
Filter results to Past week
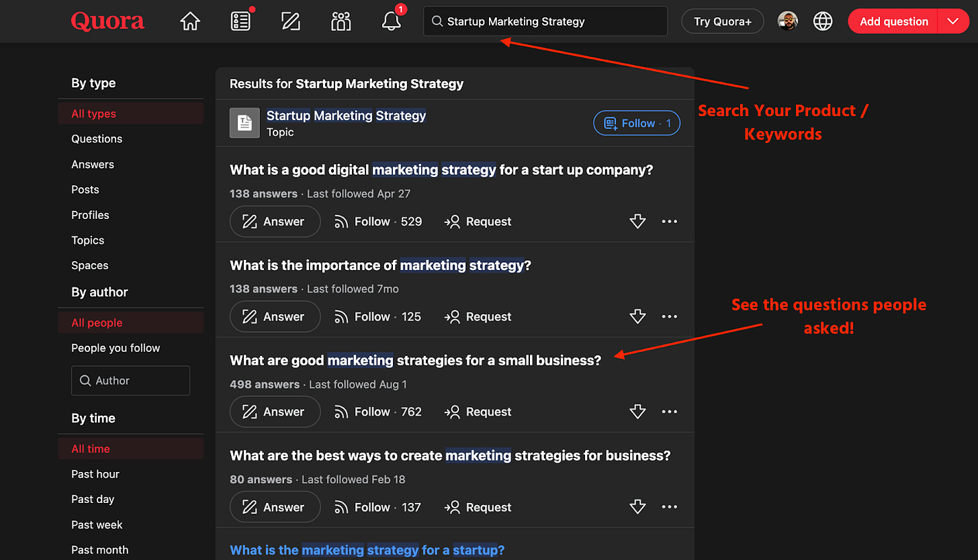97,525
